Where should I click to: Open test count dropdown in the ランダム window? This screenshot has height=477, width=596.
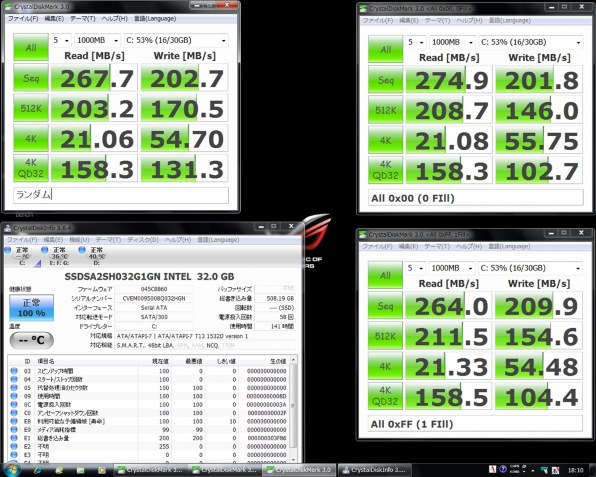tap(61, 40)
